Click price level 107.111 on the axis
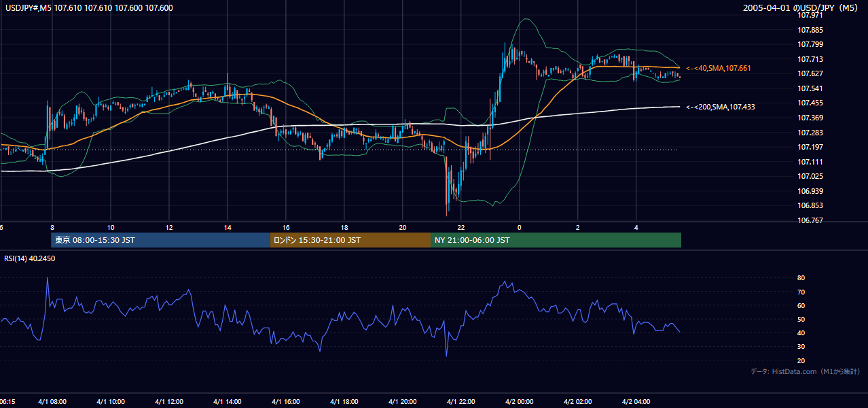The width and height of the screenshot is (868, 408). click(x=810, y=162)
